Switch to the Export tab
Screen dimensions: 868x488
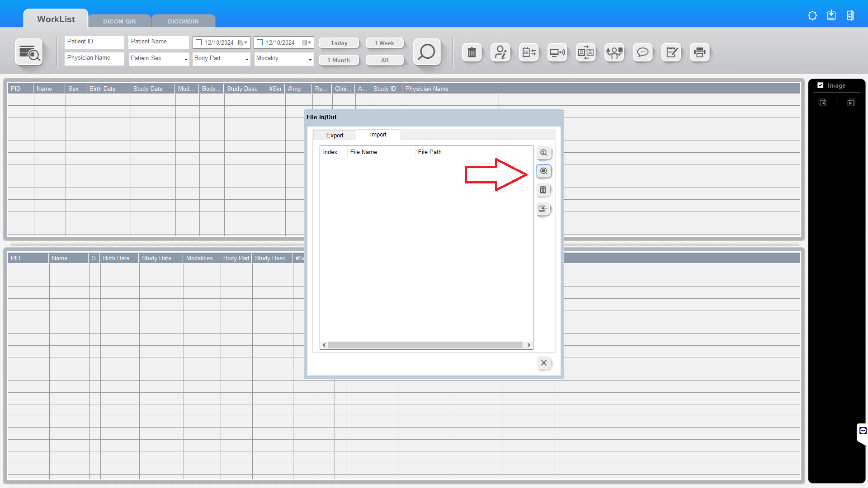[x=335, y=135]
